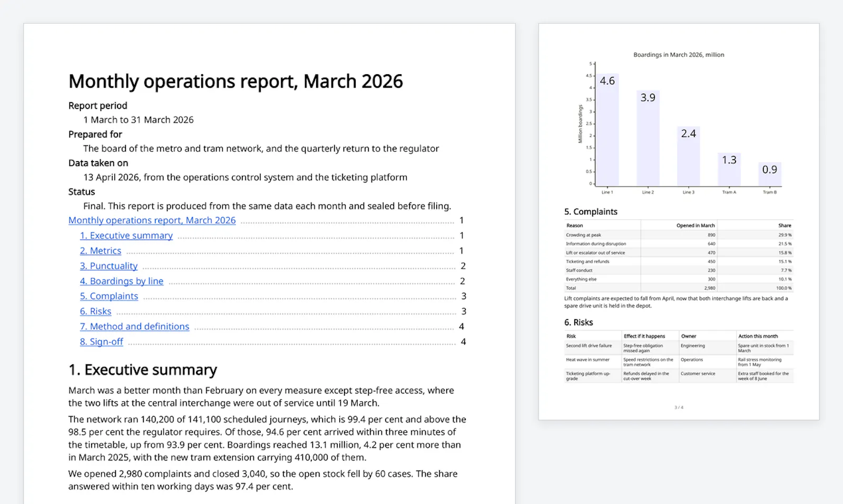
Task: Click the '1 March to 31 March 2026' text
Action: 139,120
